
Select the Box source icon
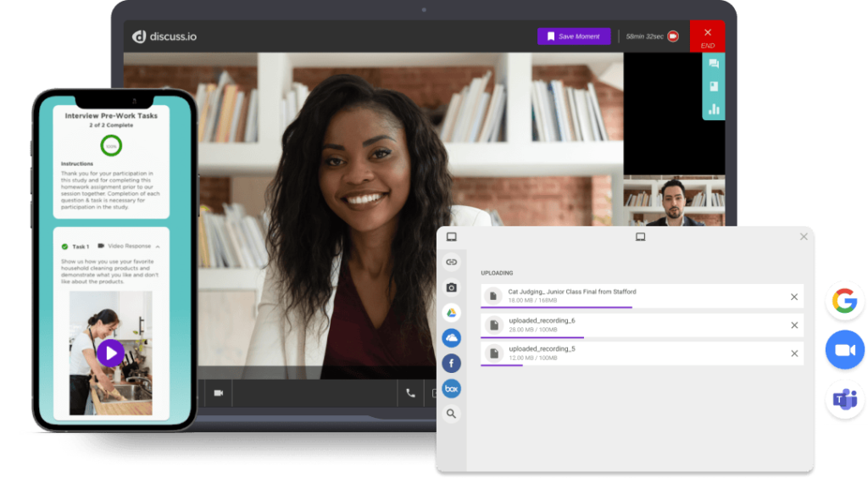click(x=452, y=389)
